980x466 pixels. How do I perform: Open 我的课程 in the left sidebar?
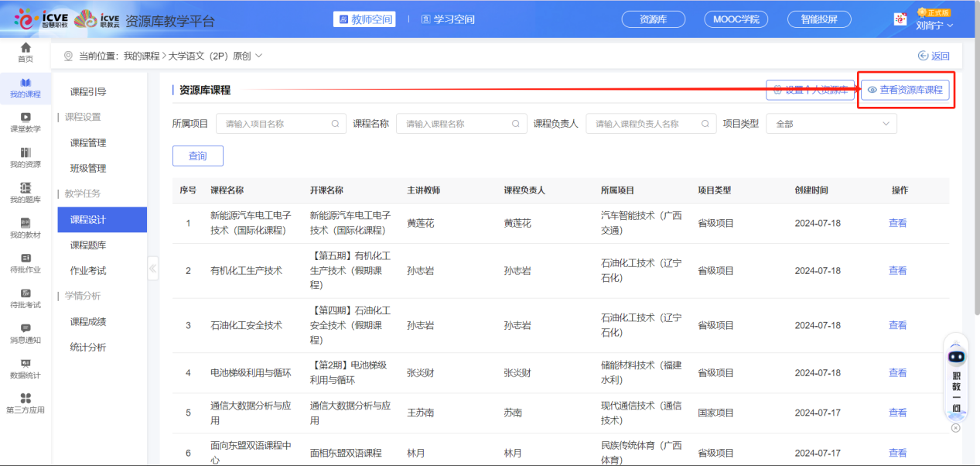pos(26,88)
